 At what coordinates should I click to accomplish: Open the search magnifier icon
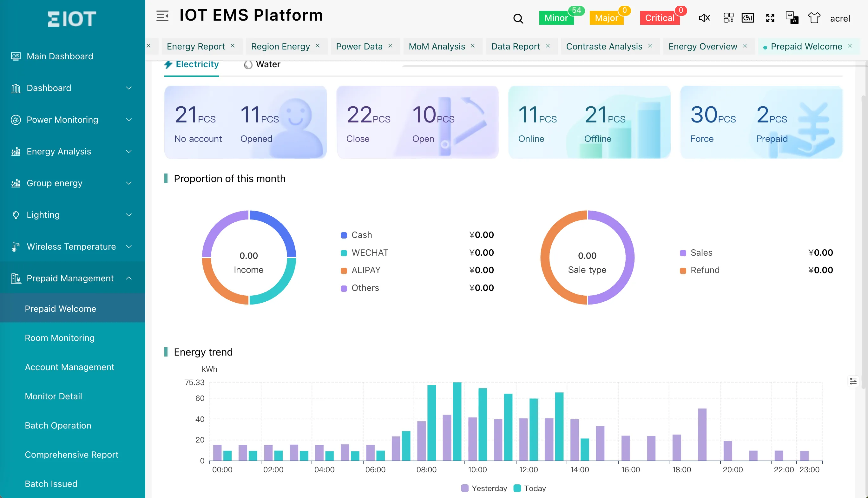point(518,18)
